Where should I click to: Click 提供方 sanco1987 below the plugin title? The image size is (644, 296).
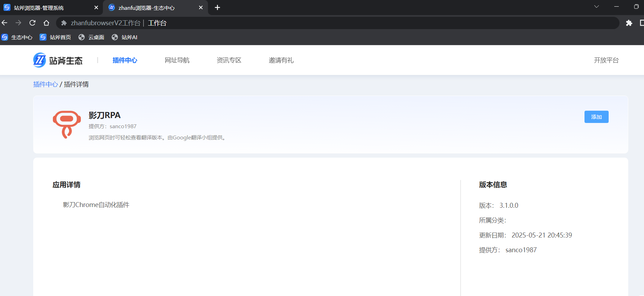point(112,126)
